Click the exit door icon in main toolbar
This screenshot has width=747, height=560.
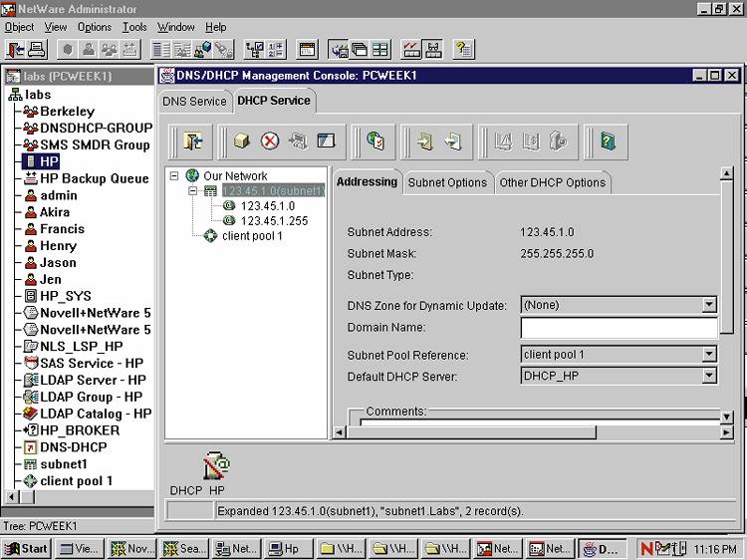(15, 50)
